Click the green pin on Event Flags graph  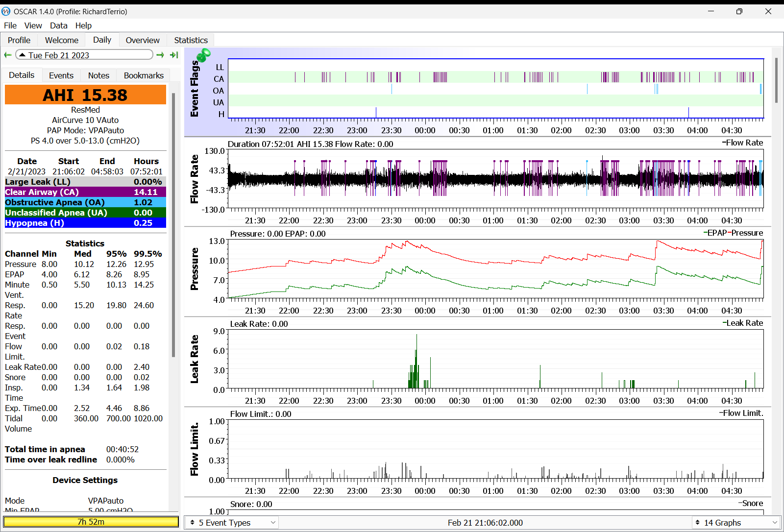pos(204,55)
